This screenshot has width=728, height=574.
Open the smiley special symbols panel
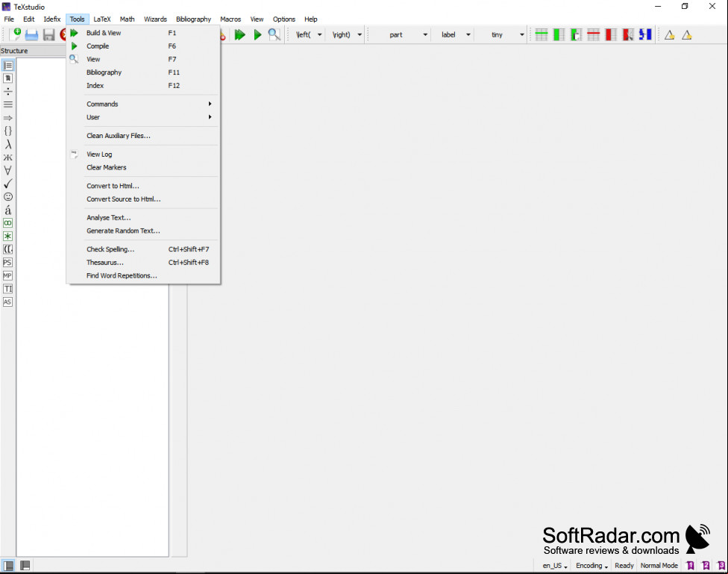8,196
